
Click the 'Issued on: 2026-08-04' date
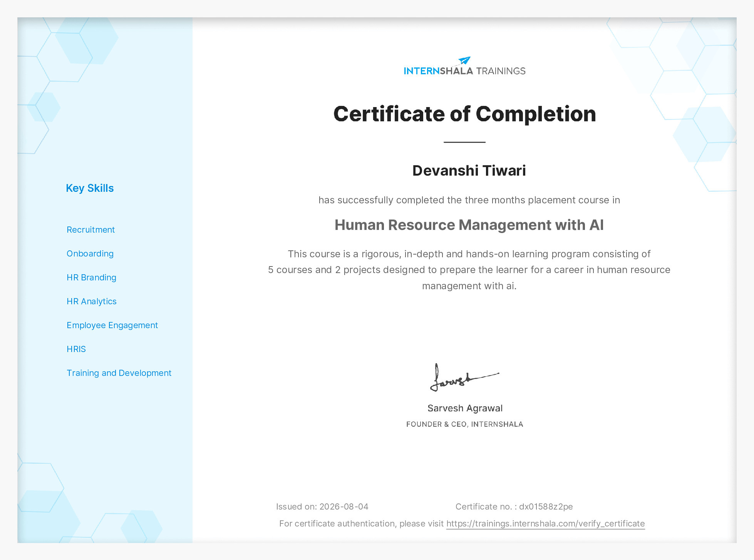coord(322,506)
